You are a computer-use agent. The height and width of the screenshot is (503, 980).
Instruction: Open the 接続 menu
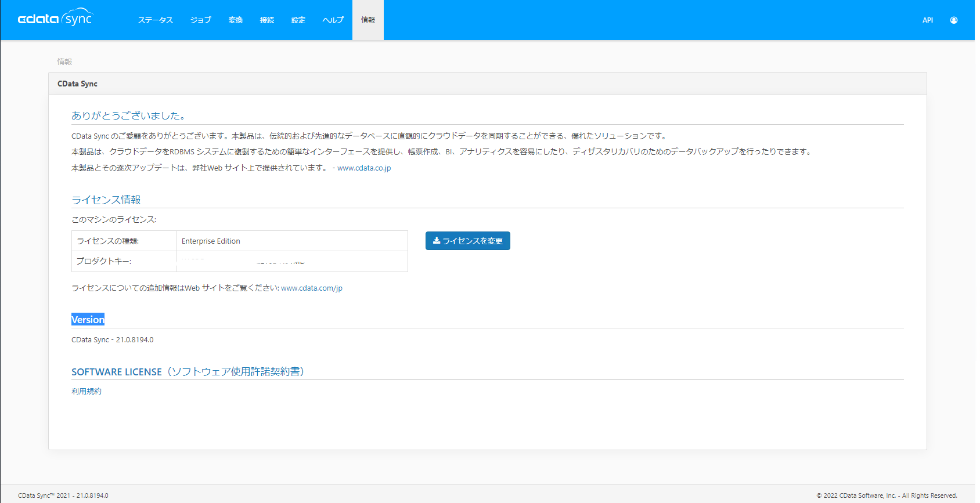[267, 20]
